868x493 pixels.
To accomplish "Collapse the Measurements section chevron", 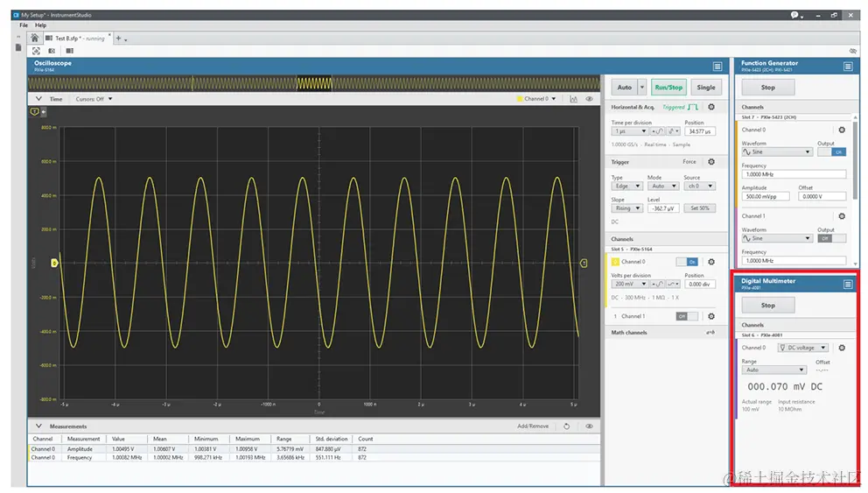I will click(38, 426).
